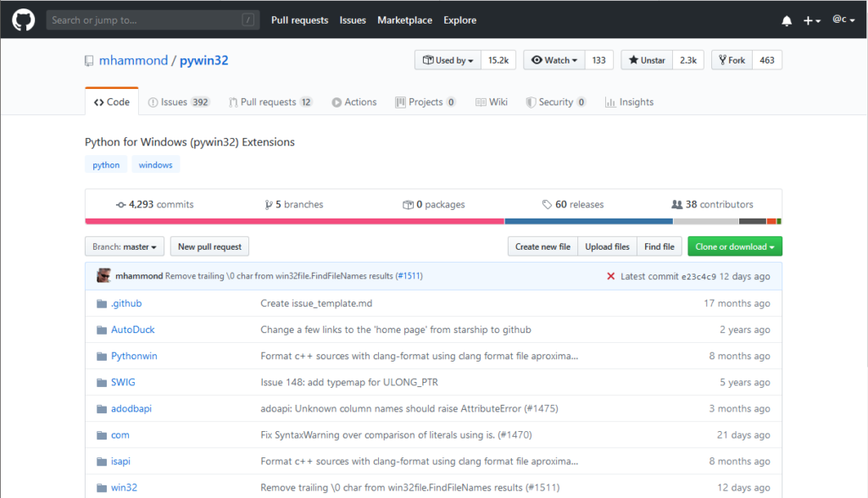This screenshot has height=498, width=868.
Task: Open the @c user profile menu
Action: (843, 19)
